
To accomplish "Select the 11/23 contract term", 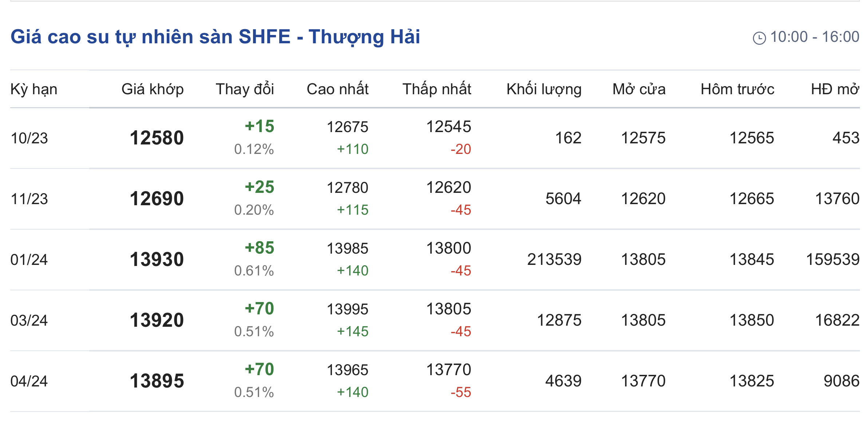I will click(x=29, y=199).
